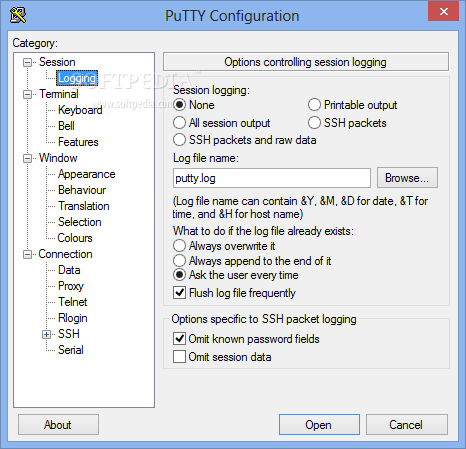Go to Translation settings

pyautogui.click(x=84, y=206)
